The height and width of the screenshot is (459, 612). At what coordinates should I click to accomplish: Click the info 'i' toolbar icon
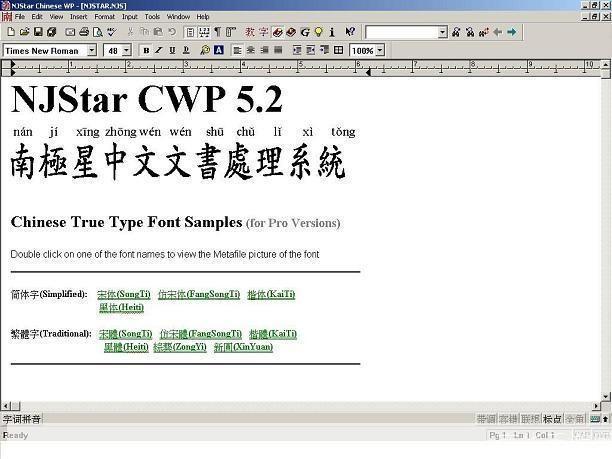pyautogui.click(x=332, y=32)
